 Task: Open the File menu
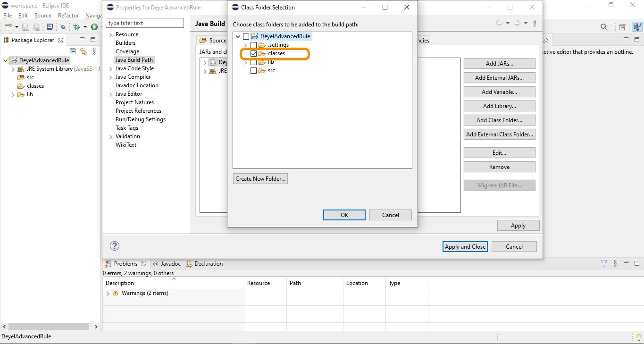8,16
